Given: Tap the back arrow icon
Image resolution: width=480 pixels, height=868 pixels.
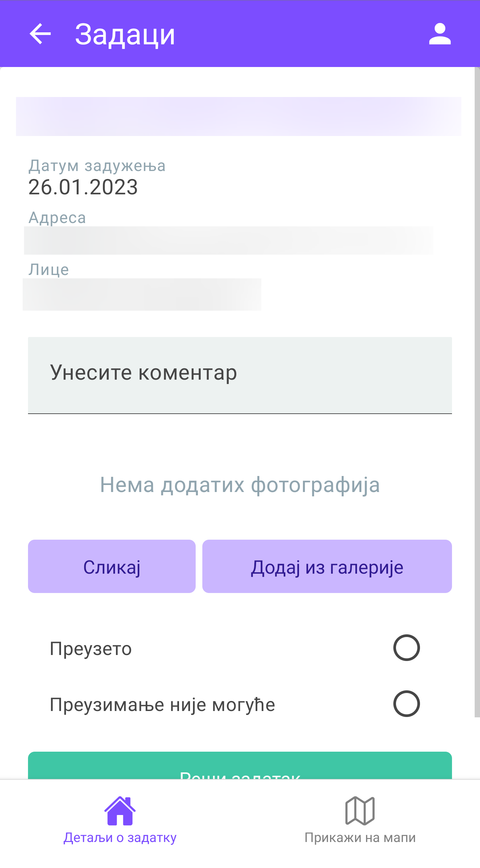Looking at the screenshot, I should pos(40,34).
